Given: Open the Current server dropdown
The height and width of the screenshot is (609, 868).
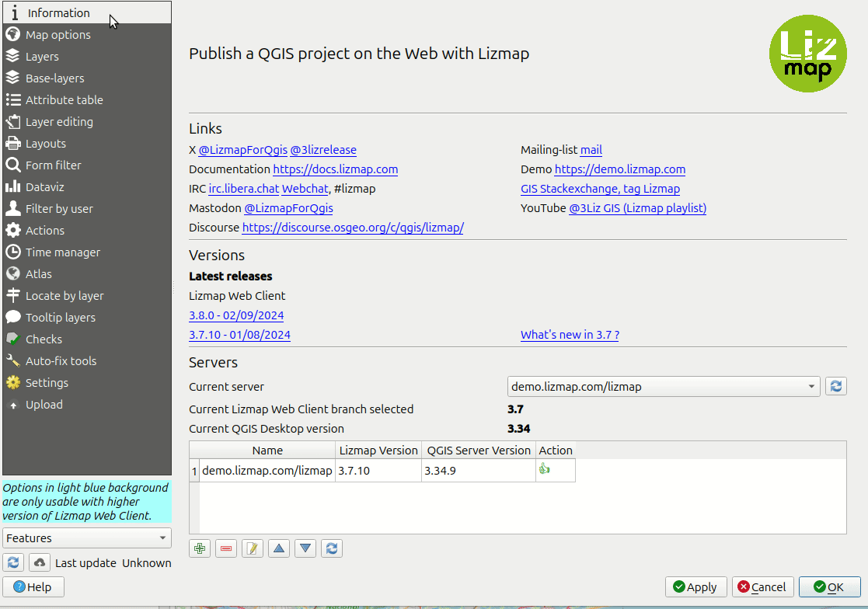Looking at the screenshot, I should pos(663,387).
